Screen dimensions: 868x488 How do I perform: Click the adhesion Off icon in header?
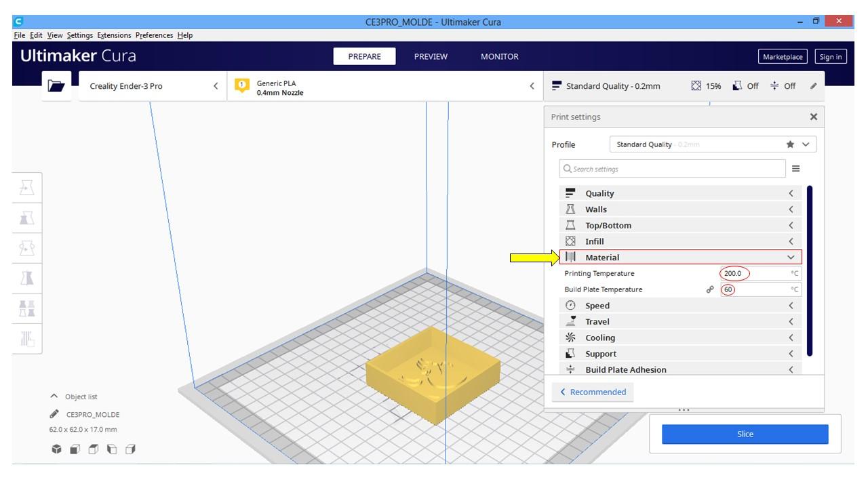click(x=775, y=86)
